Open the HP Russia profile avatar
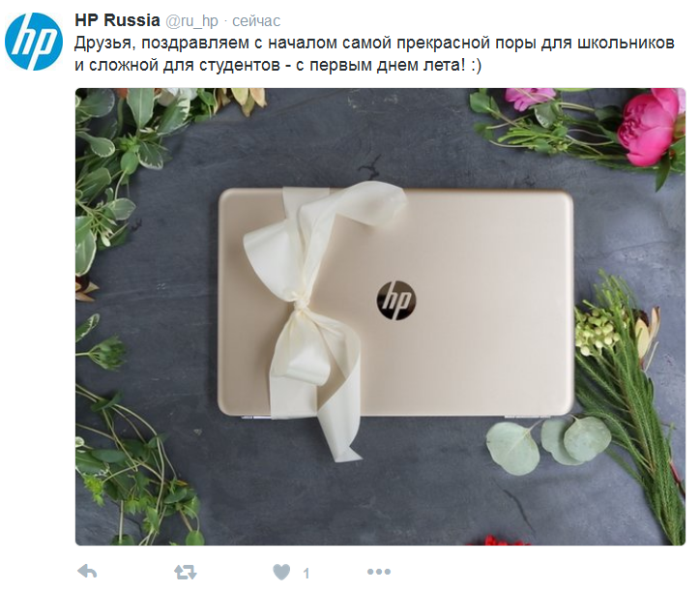 coord(34,42)
